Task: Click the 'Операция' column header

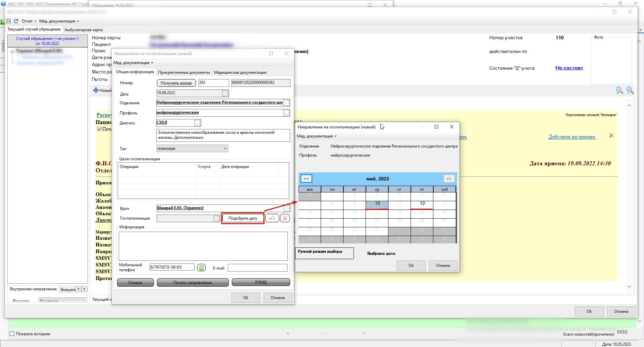Action: 157,167
